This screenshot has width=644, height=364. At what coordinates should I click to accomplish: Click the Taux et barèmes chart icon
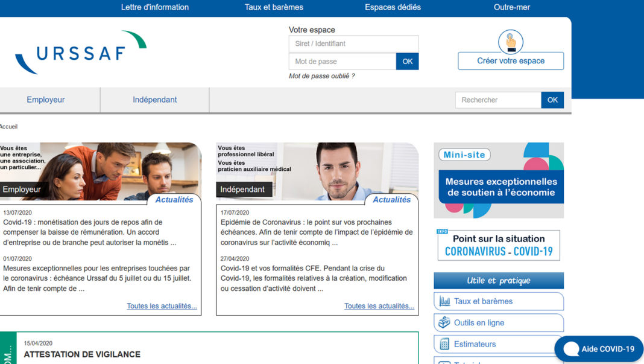pos(444,301)
